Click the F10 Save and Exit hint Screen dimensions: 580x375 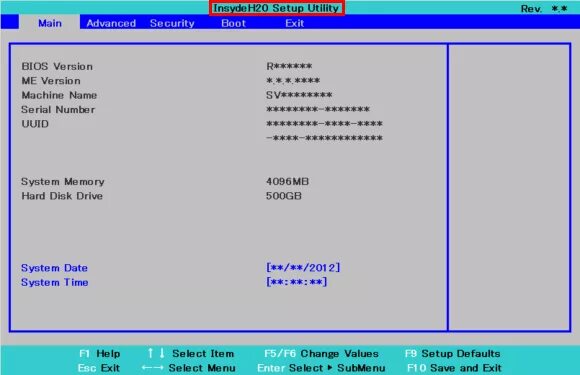pos(454,368)
